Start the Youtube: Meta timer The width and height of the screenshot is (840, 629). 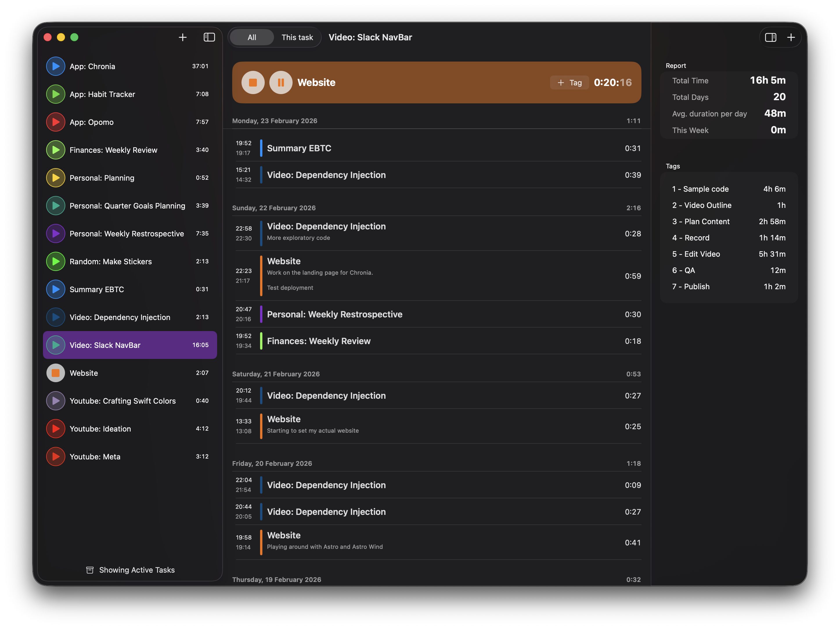[x=55, y=457]
